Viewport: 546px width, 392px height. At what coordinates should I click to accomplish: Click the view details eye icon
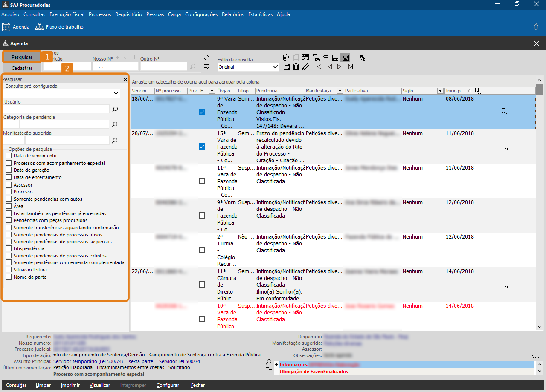[363, 58]
